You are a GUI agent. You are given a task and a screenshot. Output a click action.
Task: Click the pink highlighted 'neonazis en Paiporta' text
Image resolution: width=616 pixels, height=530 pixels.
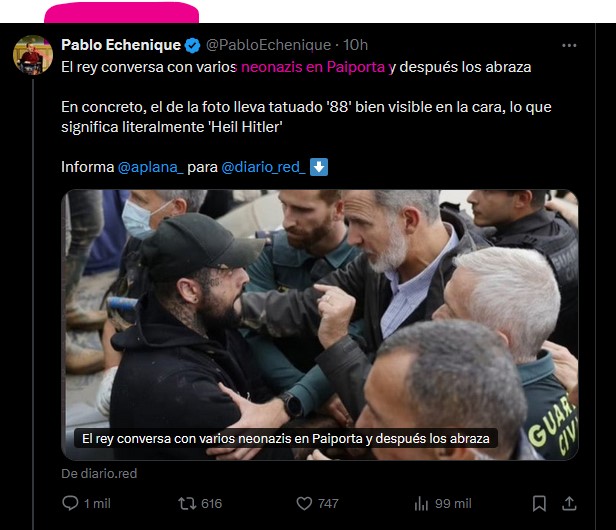[313, 67]
